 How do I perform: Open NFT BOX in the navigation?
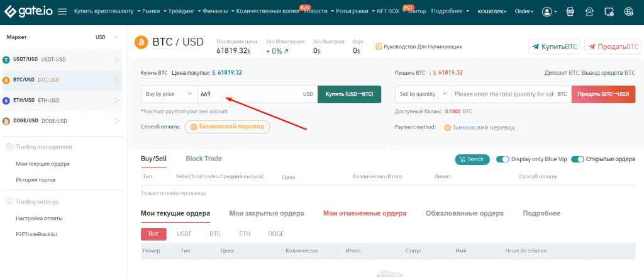pyautogui.click(x=387, y=11)
